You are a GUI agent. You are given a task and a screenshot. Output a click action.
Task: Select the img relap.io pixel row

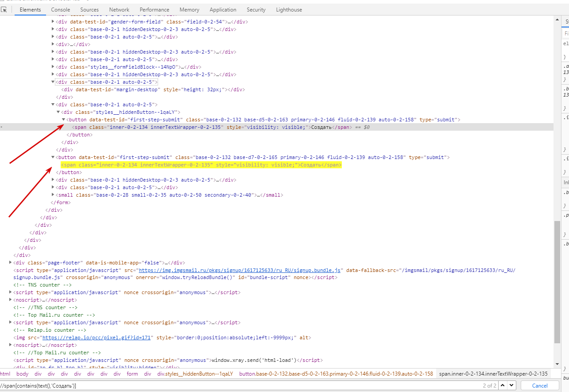pyautogui.click(x=162, y=338)
